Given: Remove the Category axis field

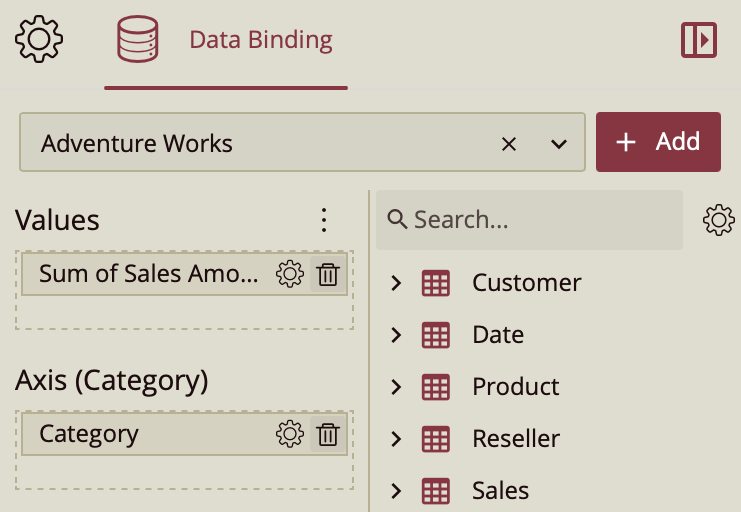Looking at the screenshot, I should 328,434.
